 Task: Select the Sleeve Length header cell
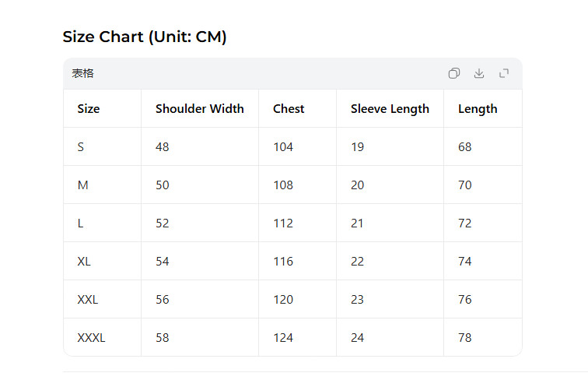(x=390, y=109)
